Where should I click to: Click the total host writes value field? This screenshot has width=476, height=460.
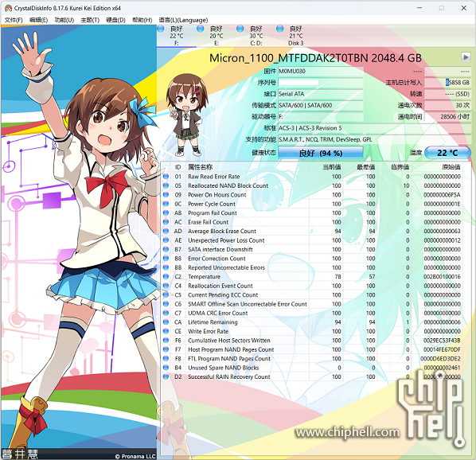447,83
